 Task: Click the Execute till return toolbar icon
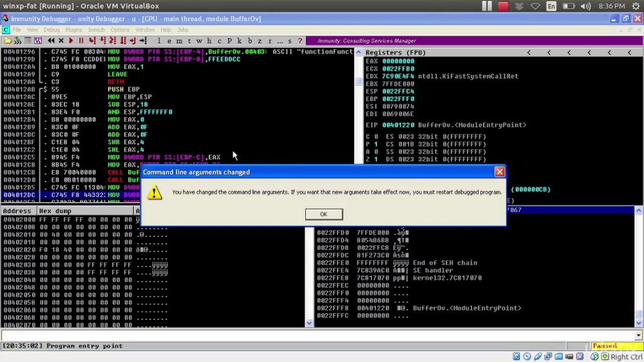pyautogui.click(x=133, y=41)
